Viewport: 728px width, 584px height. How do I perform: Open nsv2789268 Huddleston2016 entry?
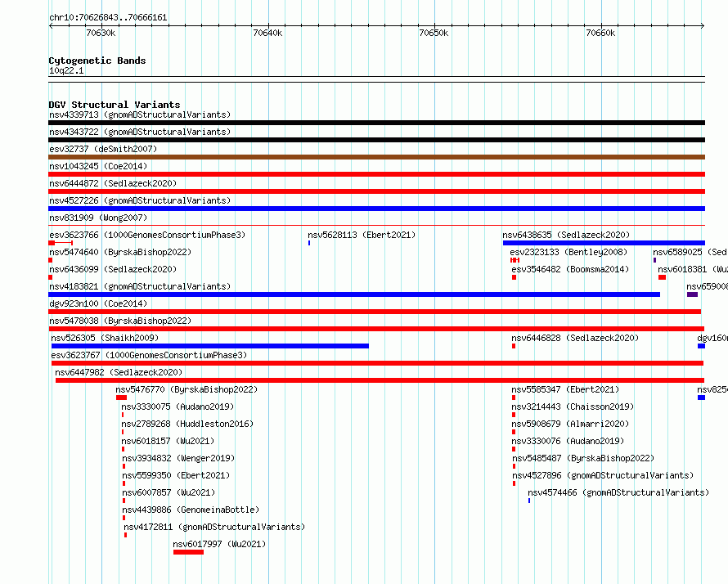(x=187, y=424)
